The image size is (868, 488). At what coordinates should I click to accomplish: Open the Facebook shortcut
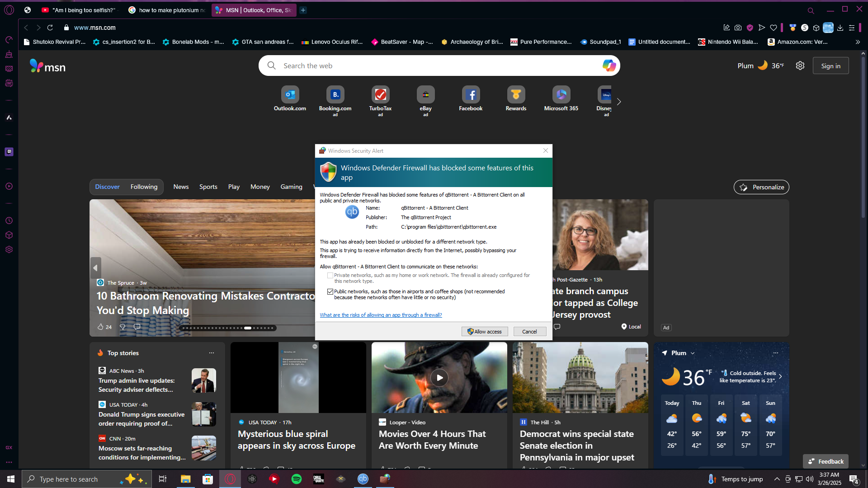click(x=471, y=99)
